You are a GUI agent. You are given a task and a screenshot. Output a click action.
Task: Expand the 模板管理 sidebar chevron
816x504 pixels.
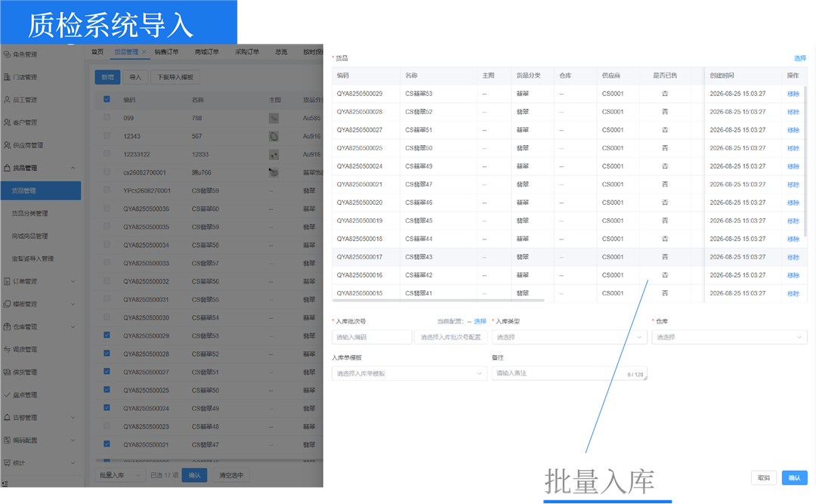click(x=73, y=304)
